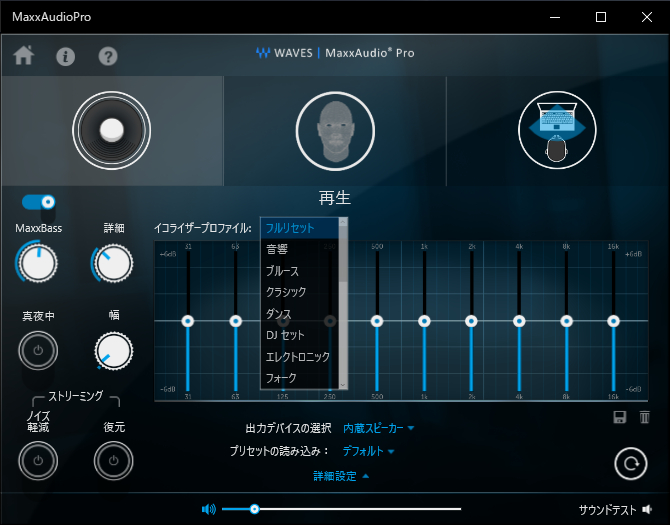The height and width of the screenshot is (525, 670).
Task: Mute with the volume speaker icon
Action: click(209, 509)
